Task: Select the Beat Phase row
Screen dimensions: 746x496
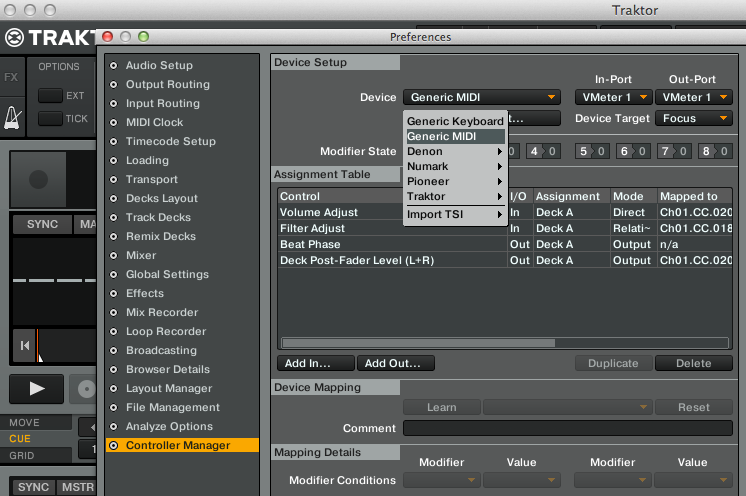Action: pos(505,244)
